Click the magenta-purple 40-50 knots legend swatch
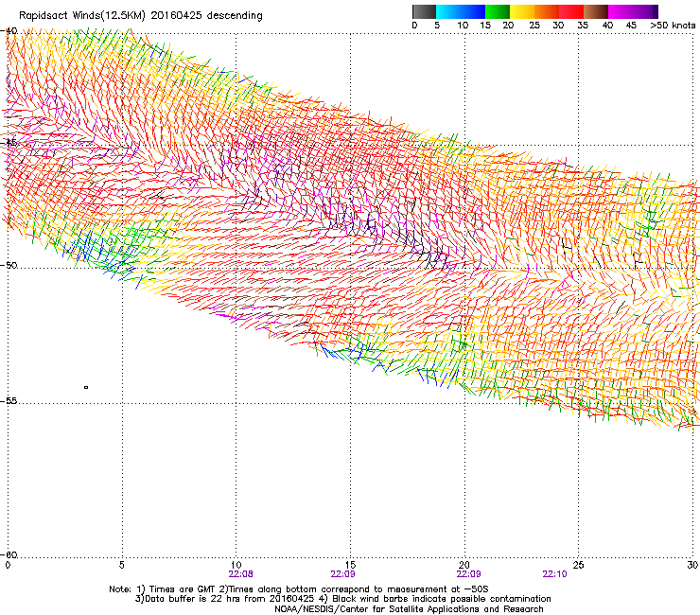Image resolution: width=700 pixels, height=615 pixels. pyautogui.click(x=633, y=11)
